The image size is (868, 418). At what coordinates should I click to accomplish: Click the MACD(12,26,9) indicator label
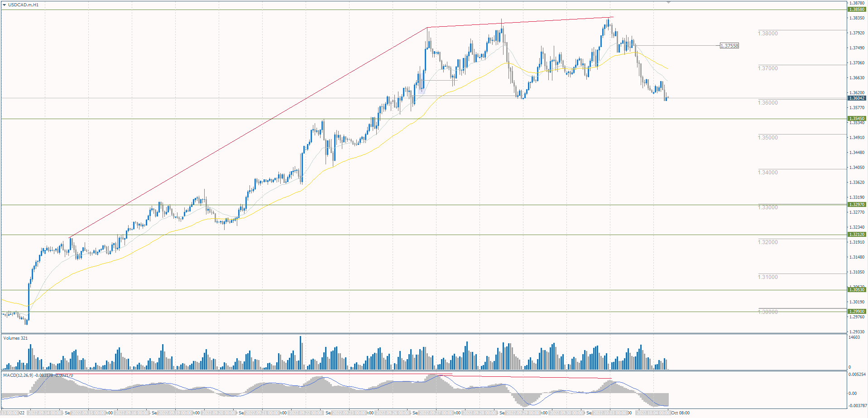click(38, 375)
